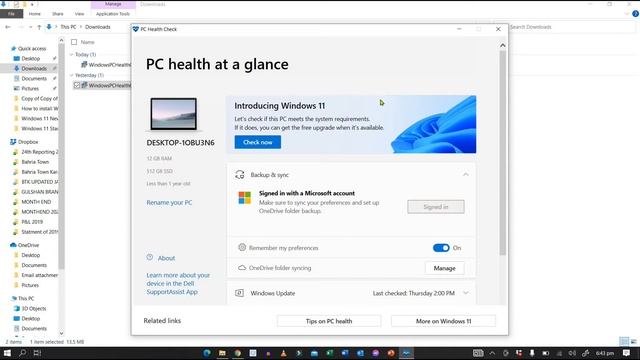The width and height of the screenshot is (640, 360).
Task: Click Tips on PC health button
Action: coord(329,321)
